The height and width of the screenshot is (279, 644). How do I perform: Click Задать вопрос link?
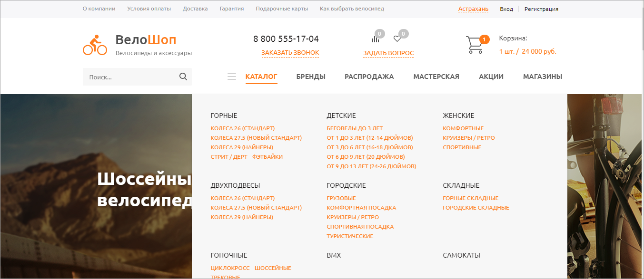coord(388,53)
